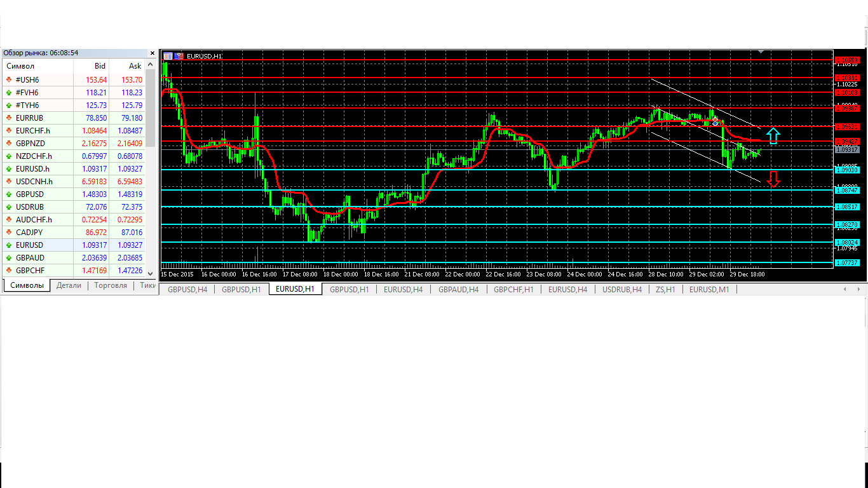
Task: Click the up-arrow icon beside #TYH6
Action: point(9,105)
